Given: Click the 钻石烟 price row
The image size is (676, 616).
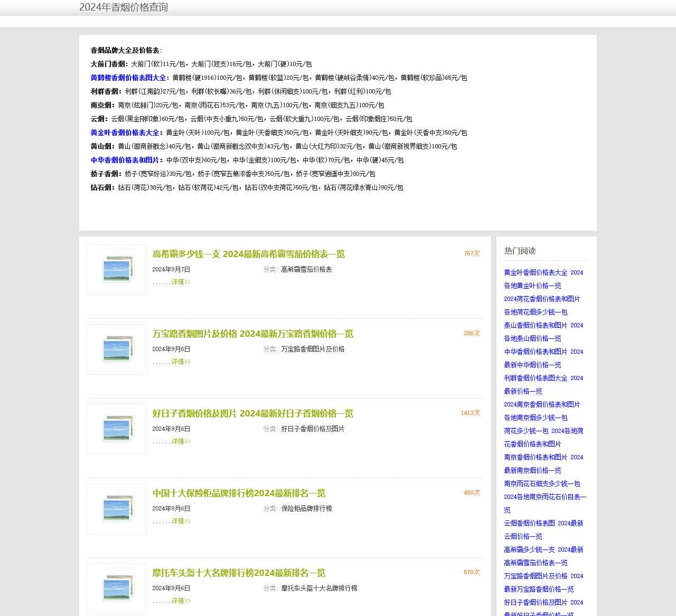Looking at the screenshot, I should pyautogui.click(x=247, y=187).
